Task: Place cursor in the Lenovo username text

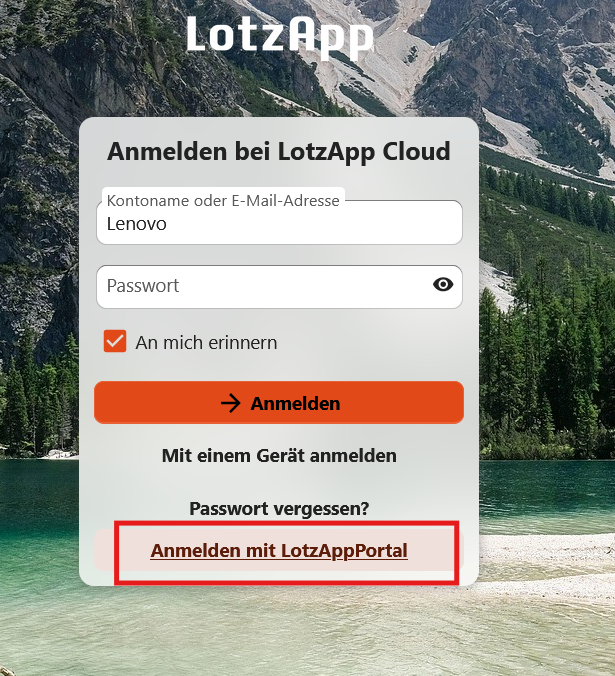Action: click(x=137, y=224)
